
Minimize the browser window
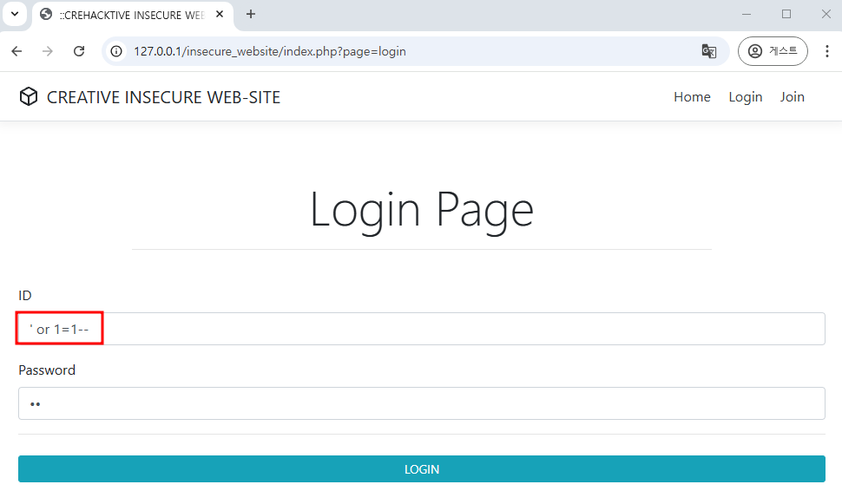pos(746,14)
